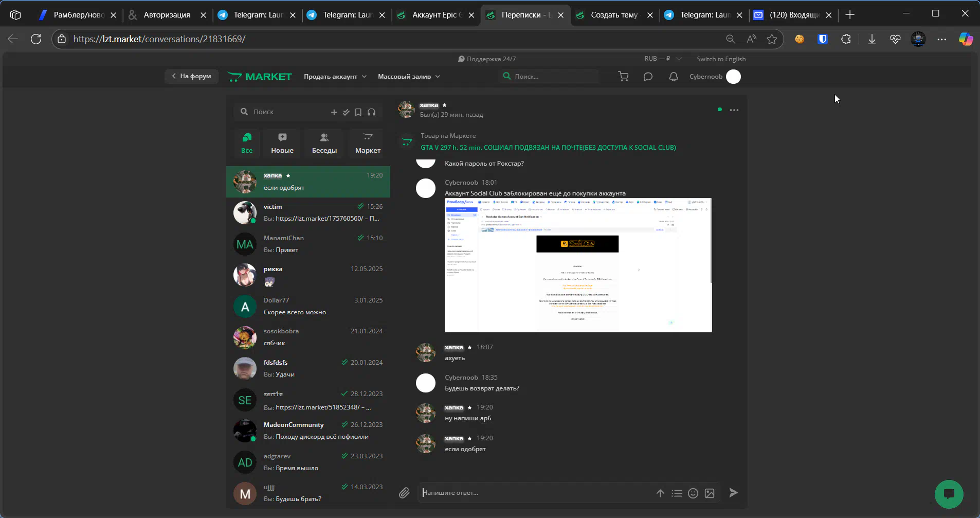Screen dimensions: 980x518
Task: Open the conversation with Dollar77
Action: pyautogui.click(x=308, y=307)
